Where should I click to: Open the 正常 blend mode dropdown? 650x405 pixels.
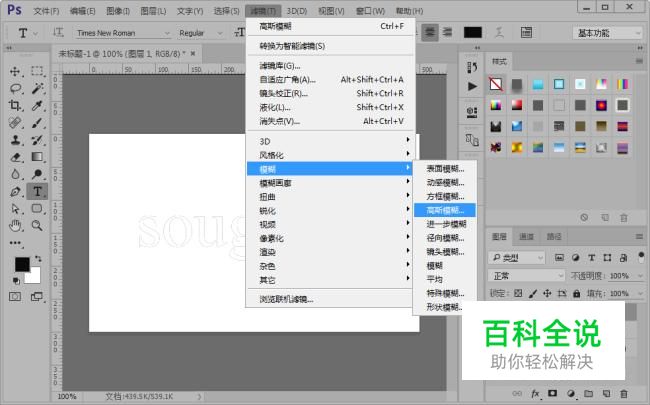click(526, 276)
